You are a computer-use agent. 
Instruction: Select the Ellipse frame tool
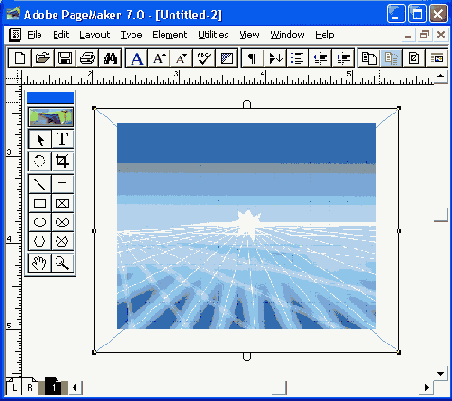(x=63, y=222)
